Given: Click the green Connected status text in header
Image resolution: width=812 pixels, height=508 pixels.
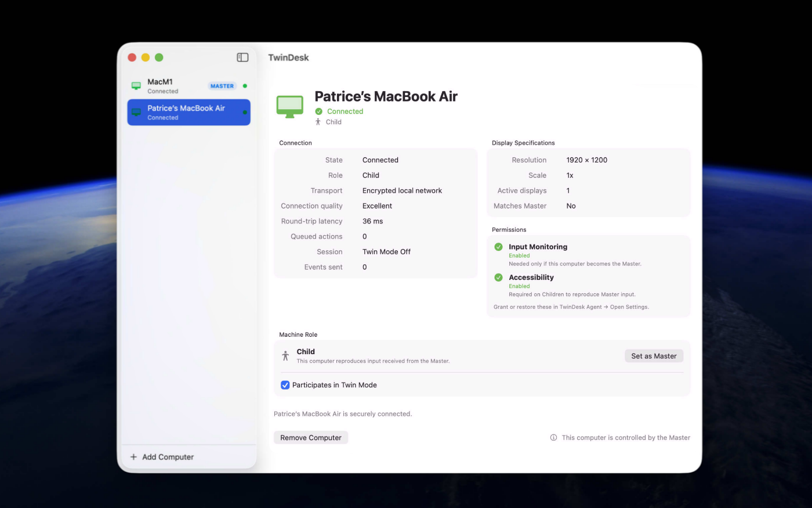Looking at the screenshot, I should click(x=345, y=111).
